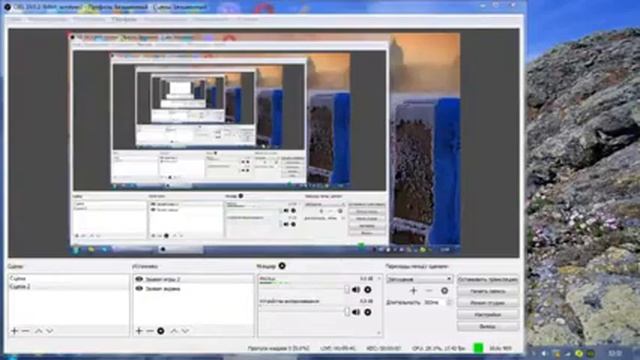Click the kb/s bitrate status bar entry

click(x=500, y=349)
